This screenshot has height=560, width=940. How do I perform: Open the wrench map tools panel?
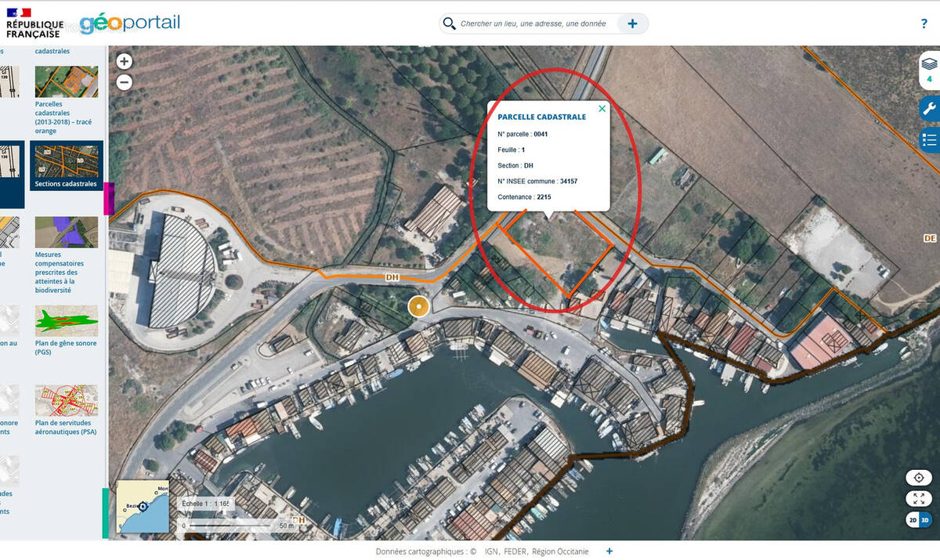coord(929,109)
